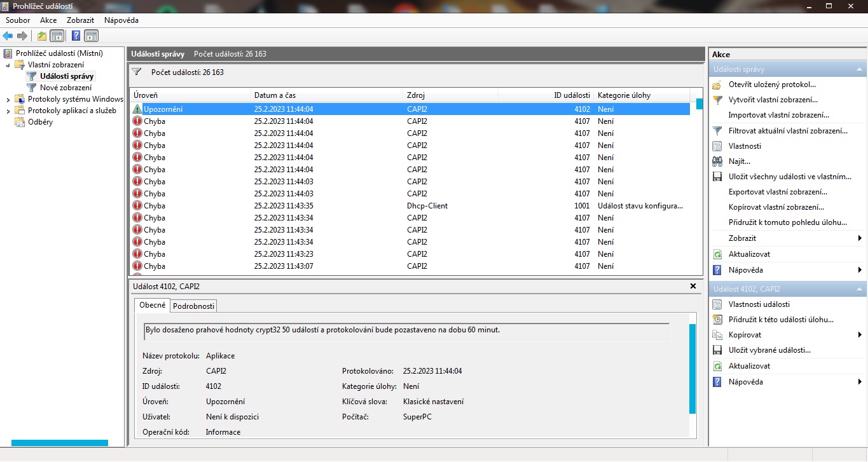
Task: Click the Přidružit k této události úlohu icon
Action: tap(717, 320)
